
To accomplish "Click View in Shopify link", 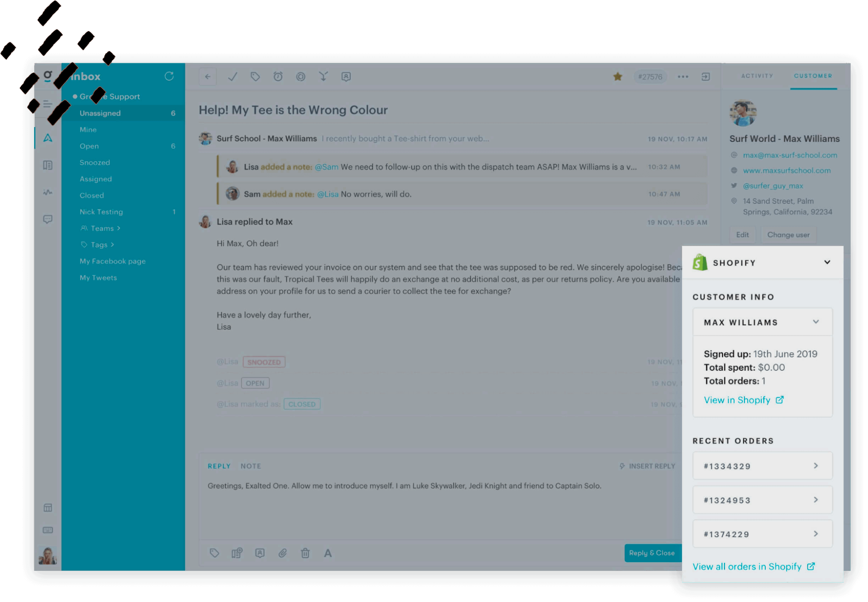I will tap(743, 400).
